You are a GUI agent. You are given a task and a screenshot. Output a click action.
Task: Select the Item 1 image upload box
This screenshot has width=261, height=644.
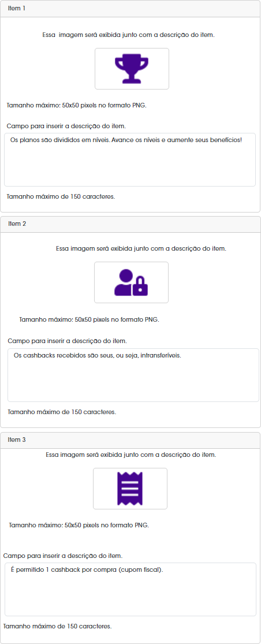[x=132, y=69]
